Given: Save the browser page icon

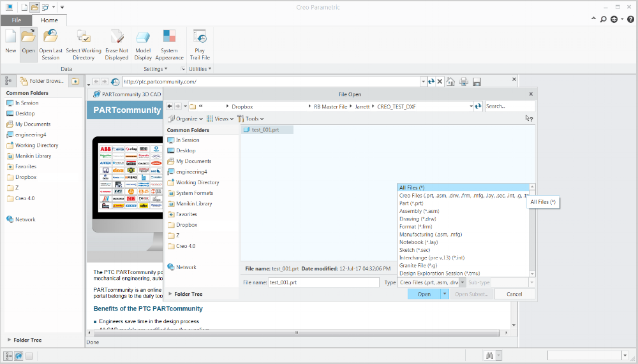Looking at the screenshot, I should pyautogui.click(x=477, y=82).
